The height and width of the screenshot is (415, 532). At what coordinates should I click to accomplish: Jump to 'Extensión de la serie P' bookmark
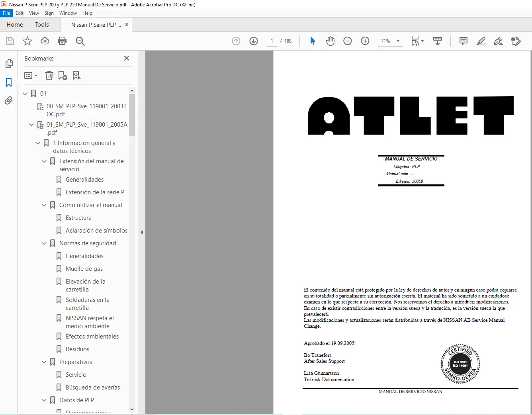95,192
